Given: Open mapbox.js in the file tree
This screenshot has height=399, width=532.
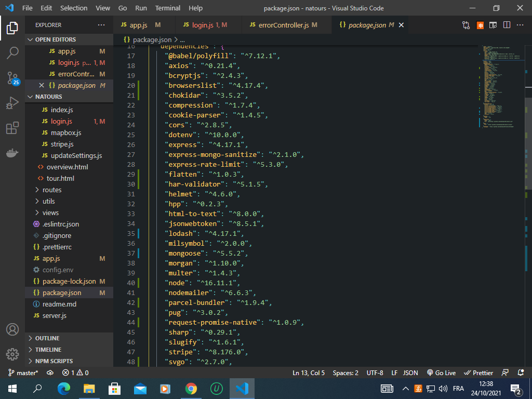Looking at the screenshot, I should click(69, 132).
